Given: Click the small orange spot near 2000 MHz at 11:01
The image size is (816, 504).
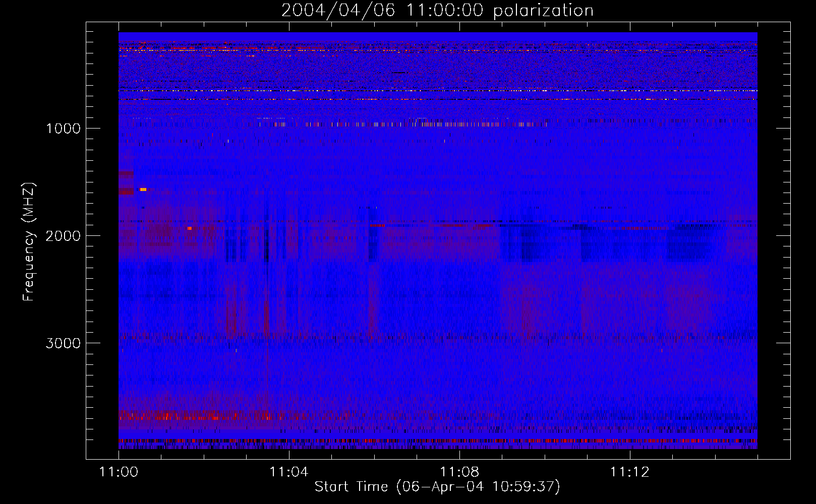Looking at the screenshot, I should (x=190, y=228).
